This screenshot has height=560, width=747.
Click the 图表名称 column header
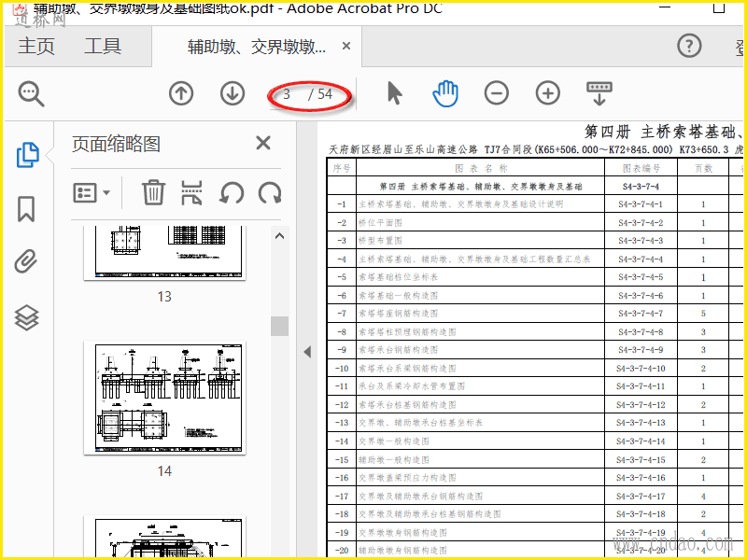point(481,168)
